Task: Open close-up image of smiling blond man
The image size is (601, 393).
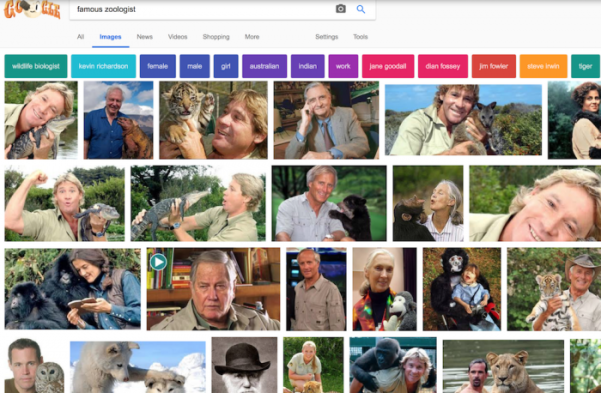Action: pos(535,203)
